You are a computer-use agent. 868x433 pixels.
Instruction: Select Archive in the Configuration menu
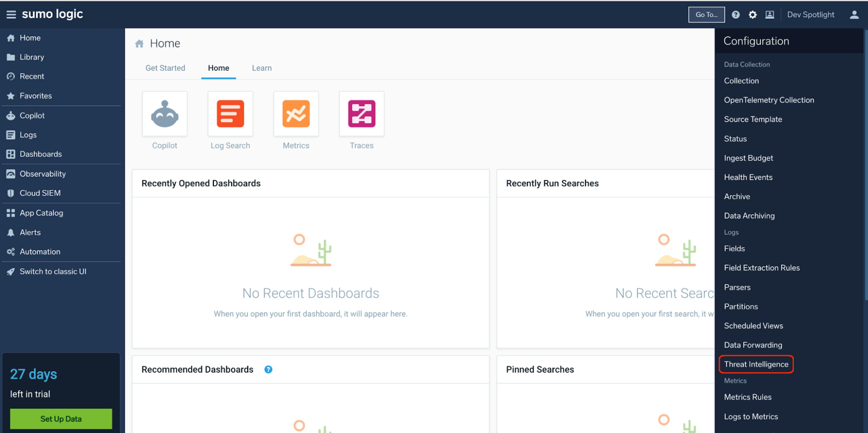point(737,196)
